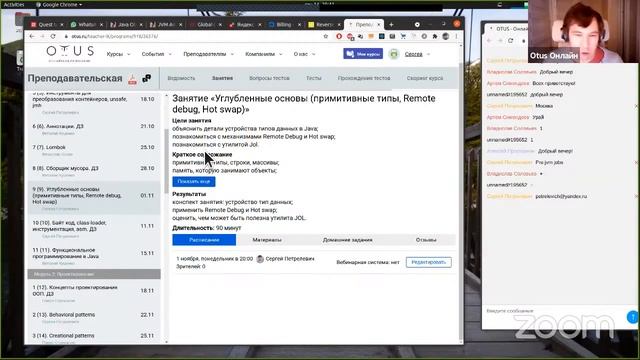Viewport: 640px width, 360px height.
Task: Click the Otus Онлайн webcam thumbnail
Action: 584,31
